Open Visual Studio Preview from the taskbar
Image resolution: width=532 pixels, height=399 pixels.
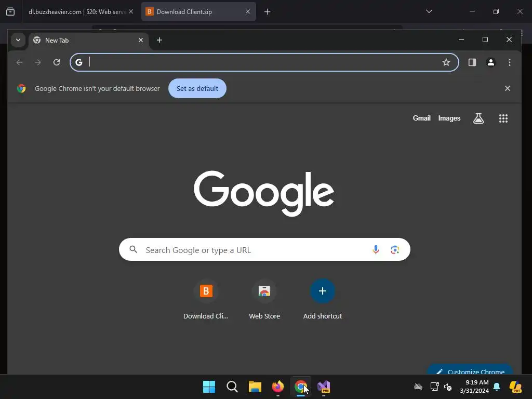[324, 387]
